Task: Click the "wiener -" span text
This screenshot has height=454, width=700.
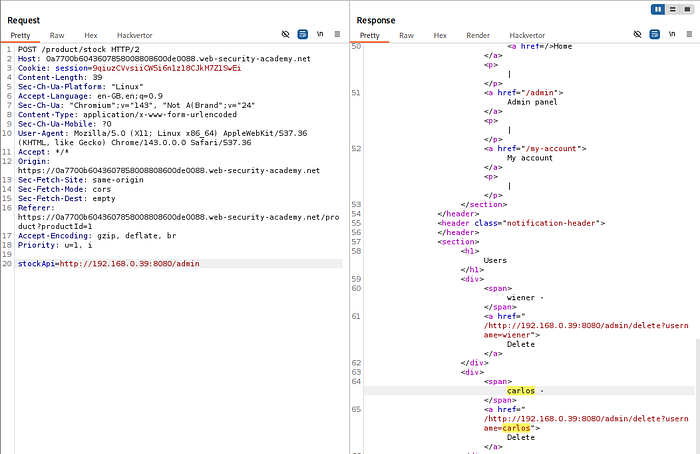Action: [525, 297]
